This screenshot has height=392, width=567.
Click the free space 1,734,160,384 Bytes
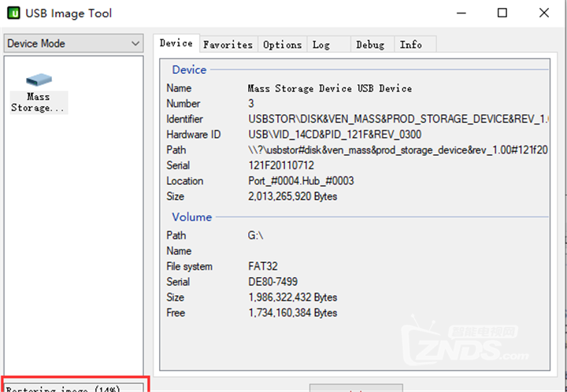[292, 312]
